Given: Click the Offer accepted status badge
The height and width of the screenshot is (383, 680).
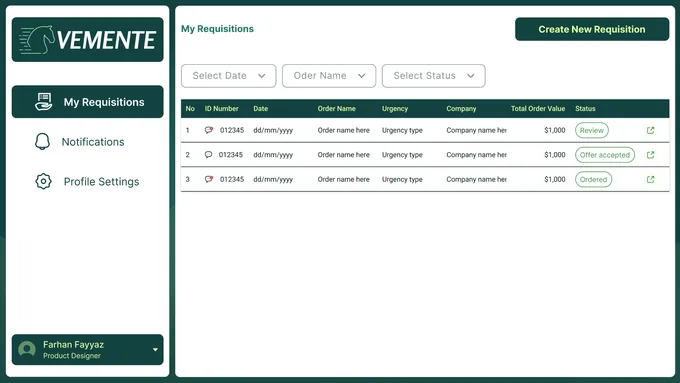Looking at the screenshot, I should tap(605, 155).
